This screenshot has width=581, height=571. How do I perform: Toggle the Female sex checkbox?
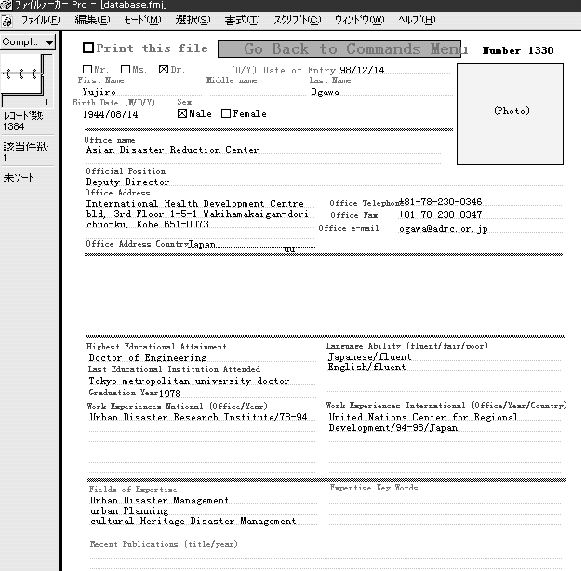[x=226, y=113]
